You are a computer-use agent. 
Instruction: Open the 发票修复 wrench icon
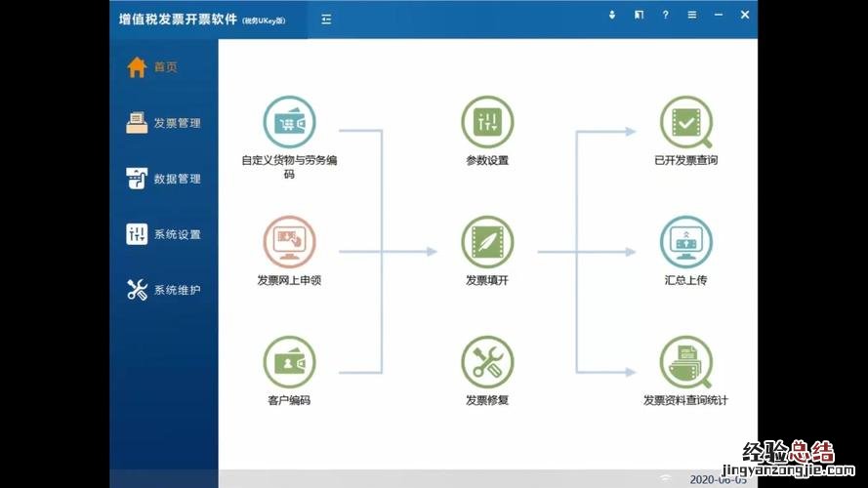pos(487,362)
